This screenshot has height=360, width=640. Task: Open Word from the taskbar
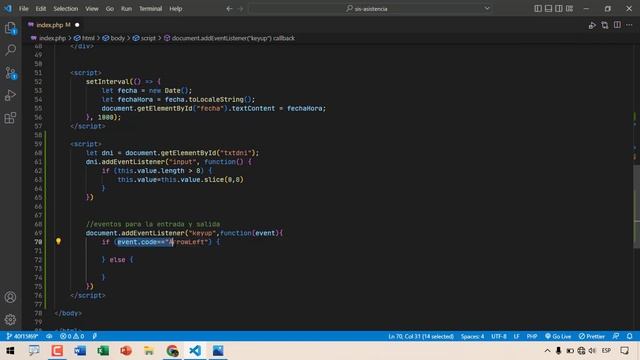[x=80, y=351]
